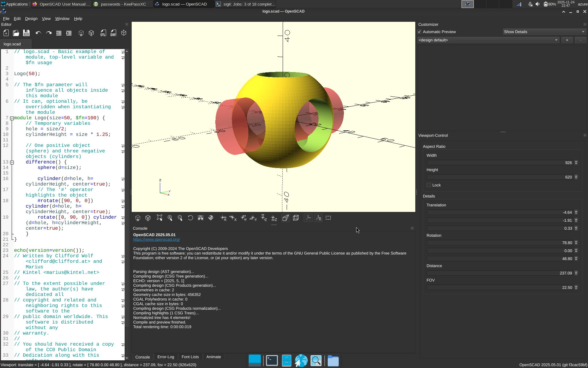The height and width of the screenshot is (368, 588).
Task: Click the View All zoom-to-fit icon
Action: tap(160, 218)
